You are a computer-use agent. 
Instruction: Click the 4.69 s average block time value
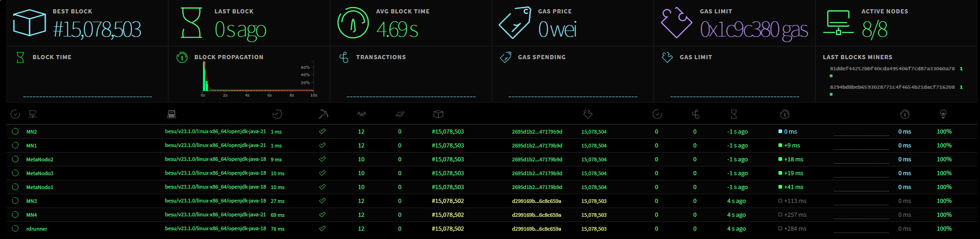pos(397,30)
